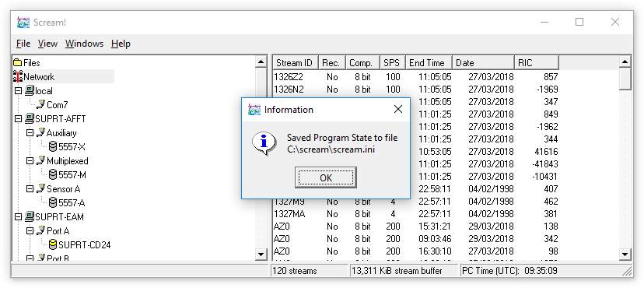Collapse the Multiplexed port node
The width and height of the screenshot is (644, 288).
(30, 160)
